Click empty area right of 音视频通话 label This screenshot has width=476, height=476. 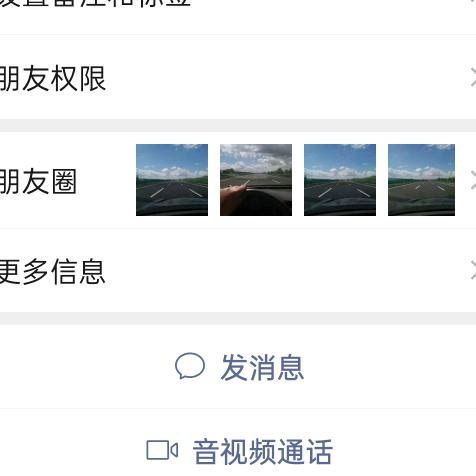click(x=404, y=447)
